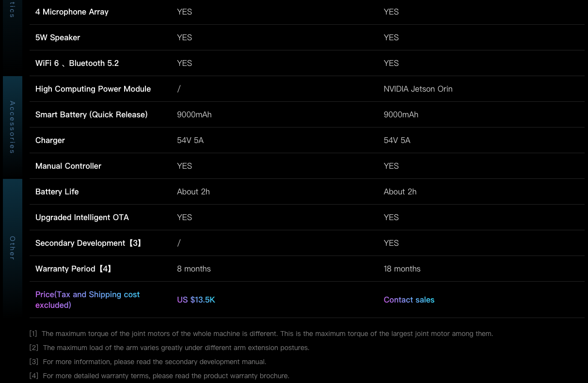588x383 pixels.
Task: Click the 8 months warranty value
Action: click(194, 269)
